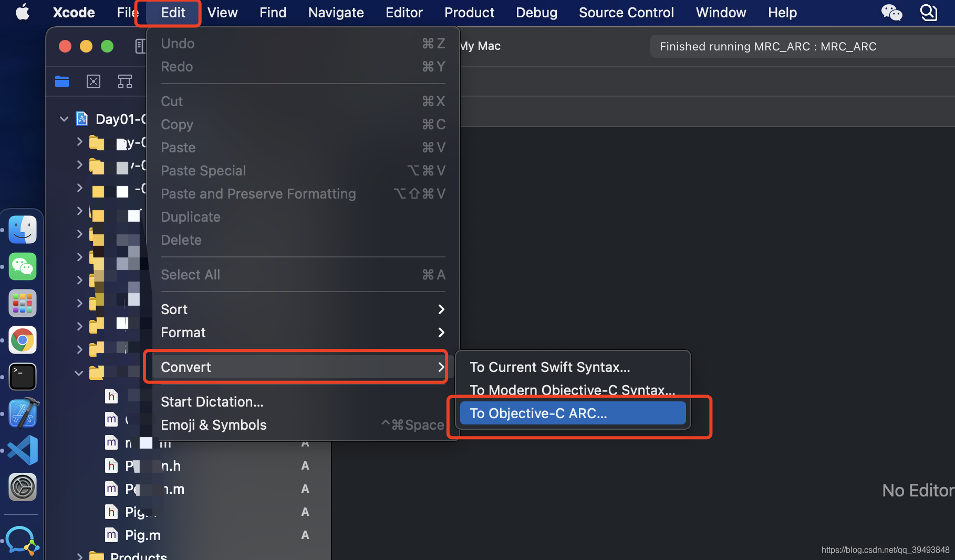Image resolution: width=955 pixels, height=560 pixels.
Task: Open the Help menu
Action: (x=782, y=13)
